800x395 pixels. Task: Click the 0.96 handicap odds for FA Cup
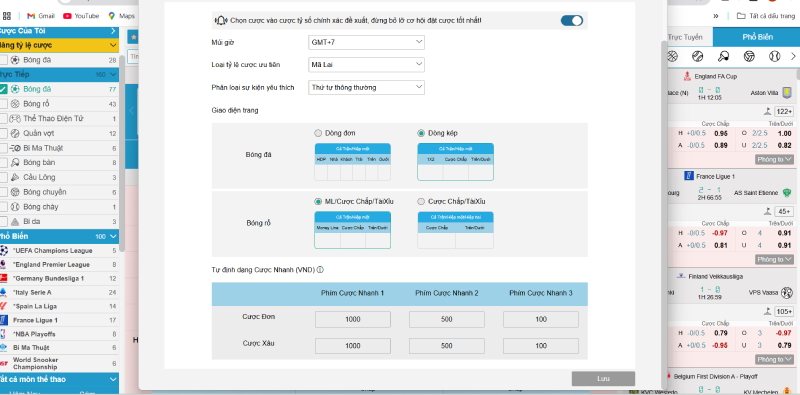(720, 134)
